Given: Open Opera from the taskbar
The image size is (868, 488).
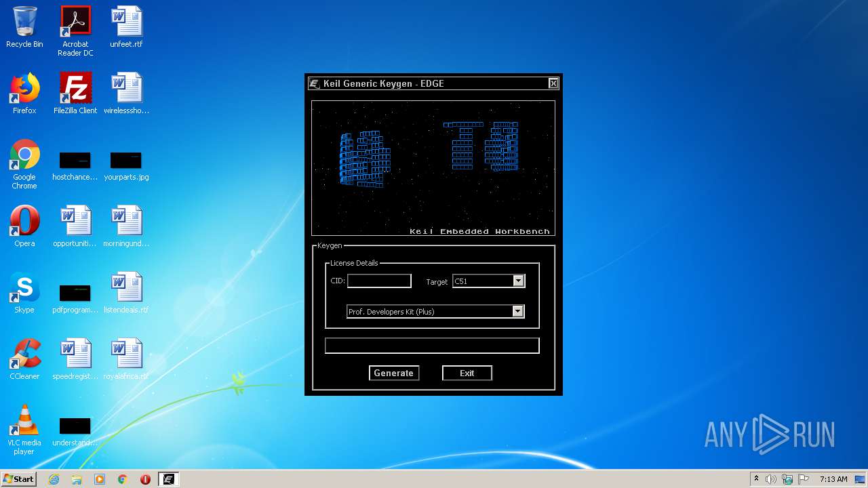Looking at the screenshot, I should 145,479.
